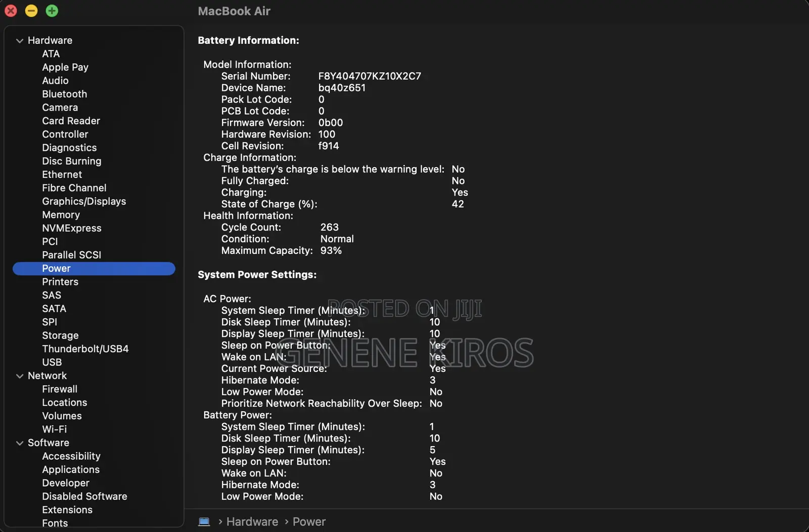The image size is (809, 532).
Task: Select ATA in the sidebar
Action: 51,54
